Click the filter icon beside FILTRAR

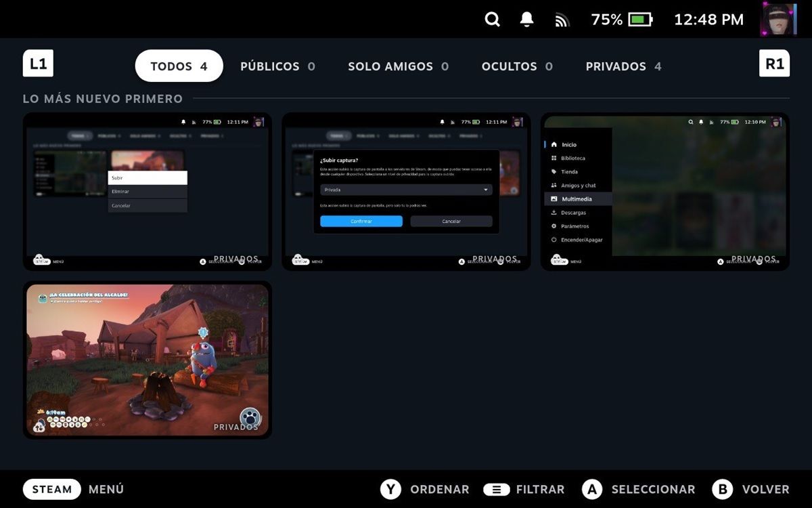click(x=497, y=489)
